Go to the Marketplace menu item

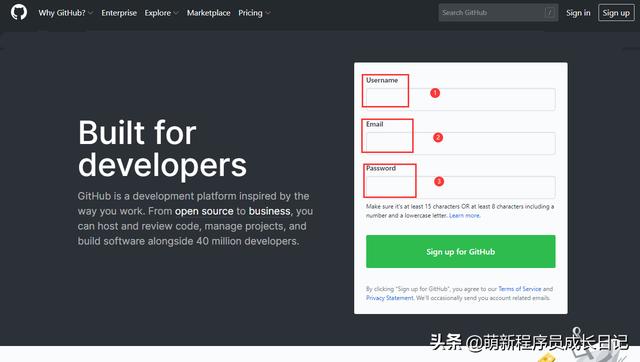click(208, 13)
